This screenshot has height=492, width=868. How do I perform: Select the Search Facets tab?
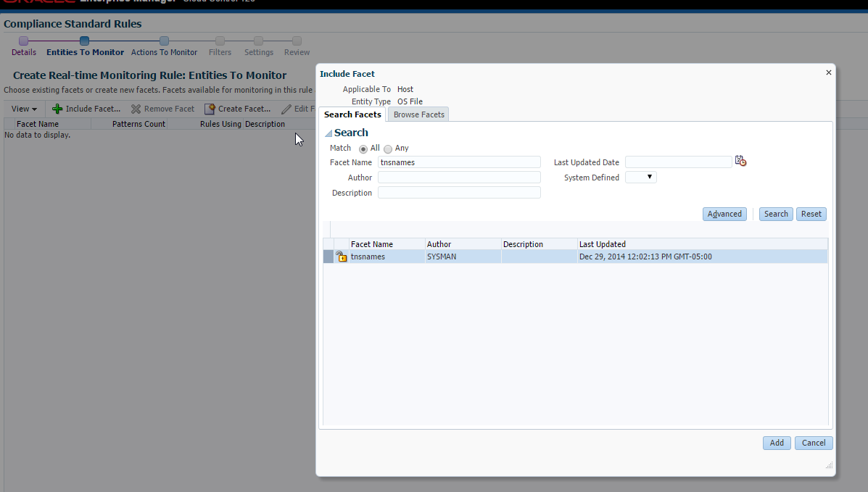click(352, 114)
